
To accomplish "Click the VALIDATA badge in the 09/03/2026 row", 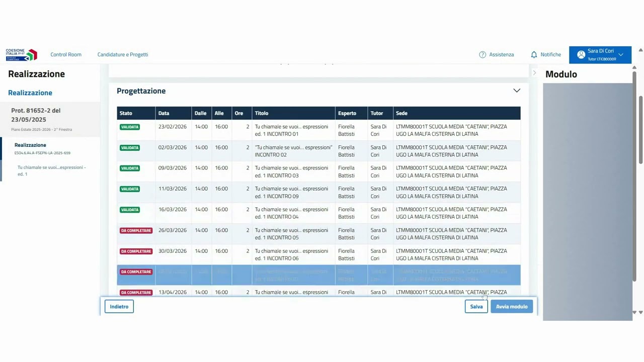I will point(130,168).
